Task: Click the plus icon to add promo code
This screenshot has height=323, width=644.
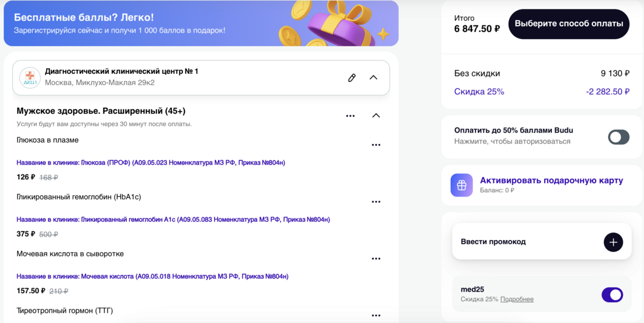Action: pos(613,242)
